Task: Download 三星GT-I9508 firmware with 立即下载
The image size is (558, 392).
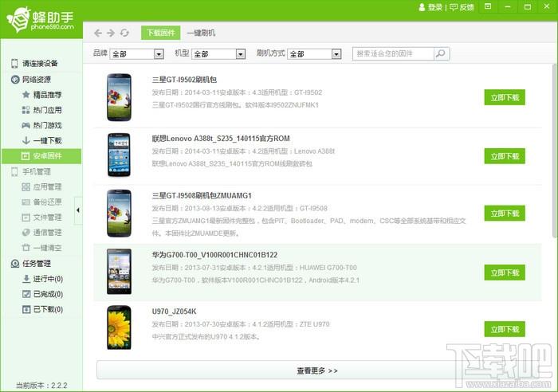Action: tap(505, 214)
